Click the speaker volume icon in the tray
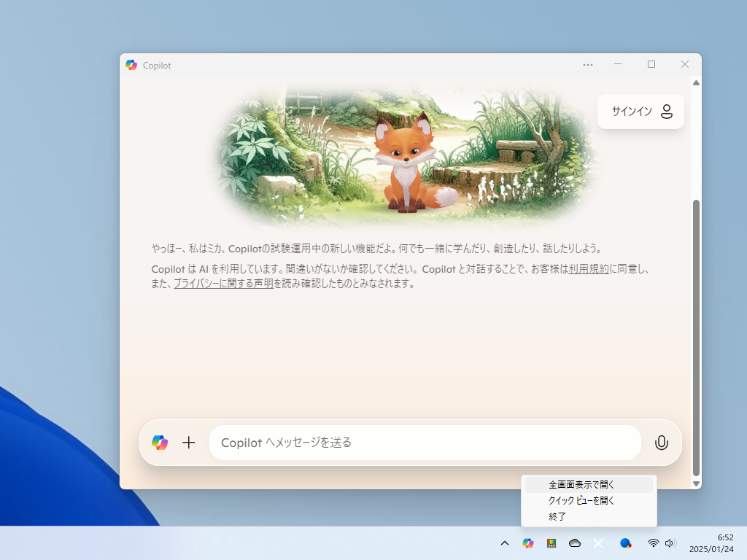Viewport: 747px width, 560px height. point(670,543)
